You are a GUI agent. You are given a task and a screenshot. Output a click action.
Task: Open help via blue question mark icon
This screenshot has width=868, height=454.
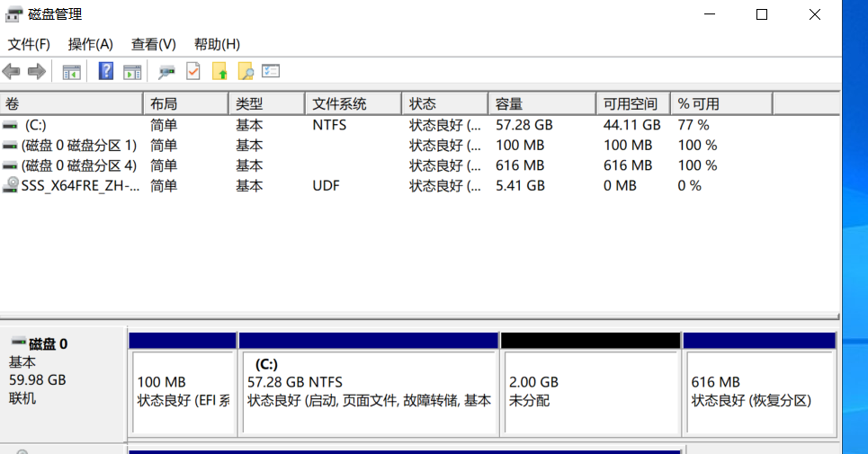(106, 72)
